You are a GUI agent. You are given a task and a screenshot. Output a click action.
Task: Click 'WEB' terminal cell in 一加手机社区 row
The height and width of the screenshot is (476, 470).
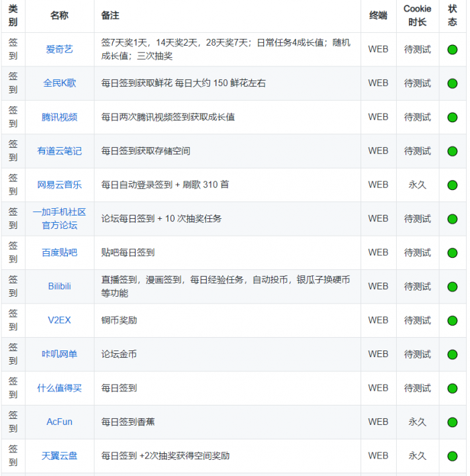(378, 219)
